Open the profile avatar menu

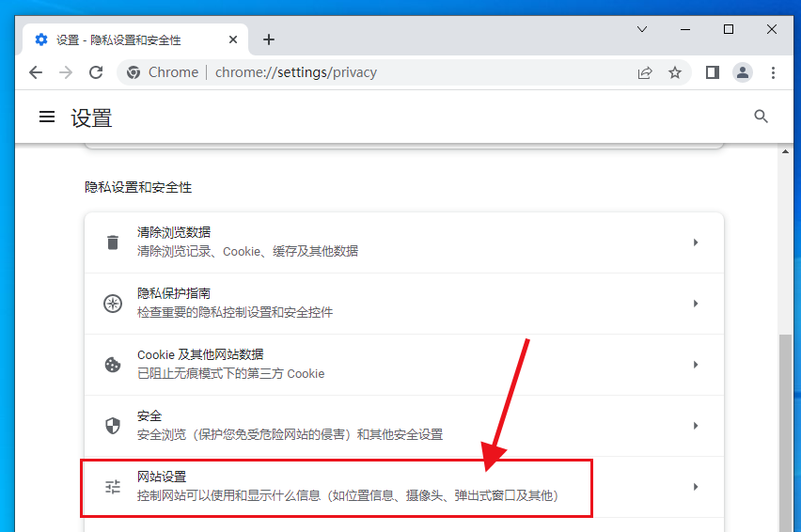click(743, 72)
